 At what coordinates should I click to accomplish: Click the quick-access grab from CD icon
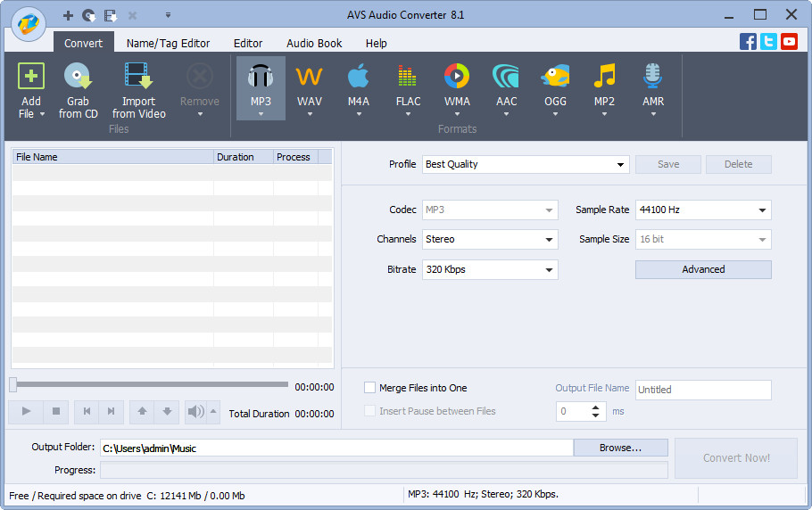(89, 15)
